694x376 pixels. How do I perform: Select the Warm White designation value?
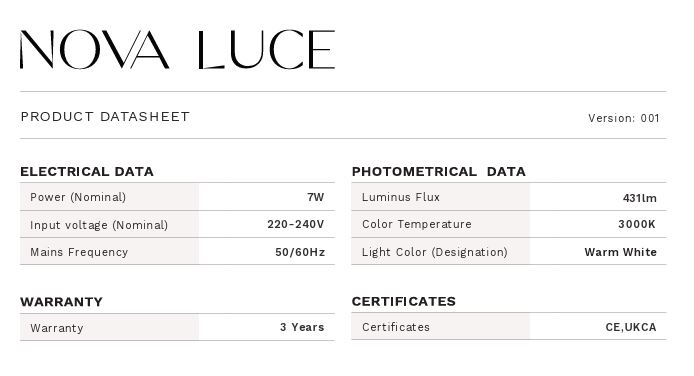[x=621, y=252]
